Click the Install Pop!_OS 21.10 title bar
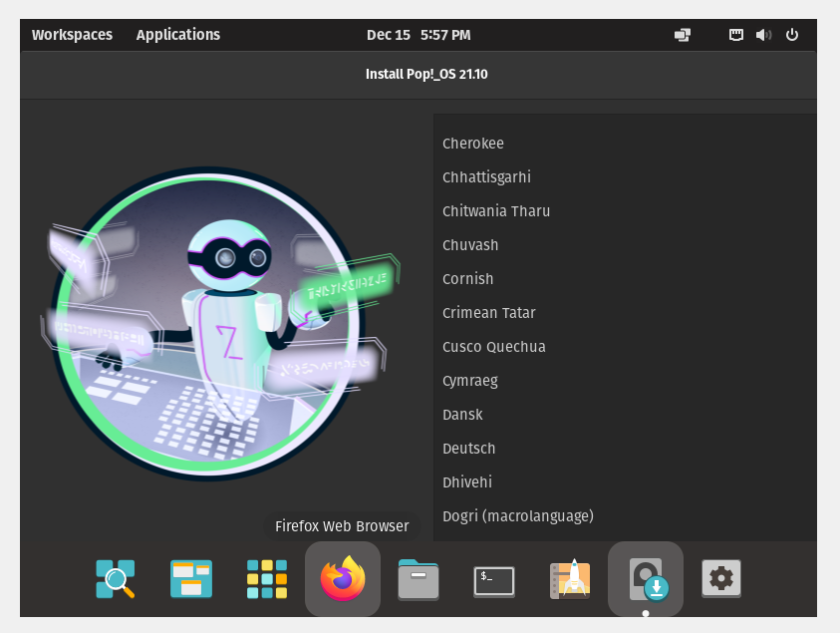The image size is (840, 633). tap(419, 75)
